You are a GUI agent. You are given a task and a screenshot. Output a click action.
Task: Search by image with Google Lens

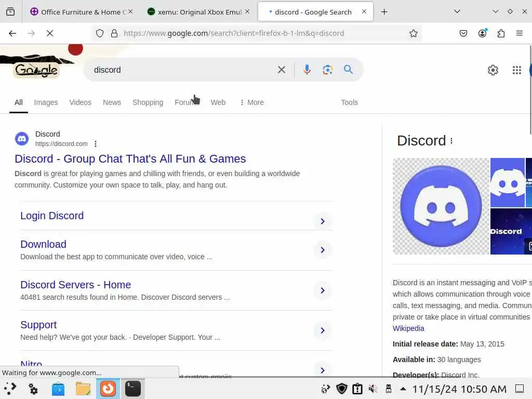(327, 70)
